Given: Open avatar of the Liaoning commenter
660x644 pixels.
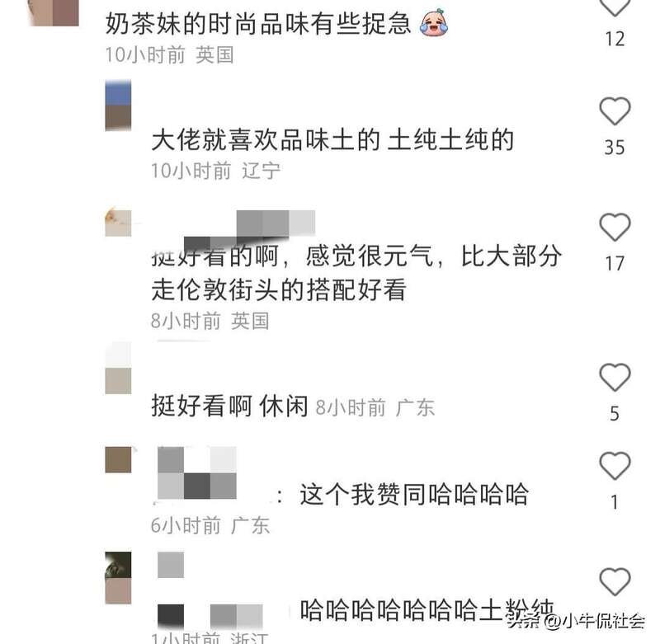Looking at the screenshot, I should tap(118, 106).
